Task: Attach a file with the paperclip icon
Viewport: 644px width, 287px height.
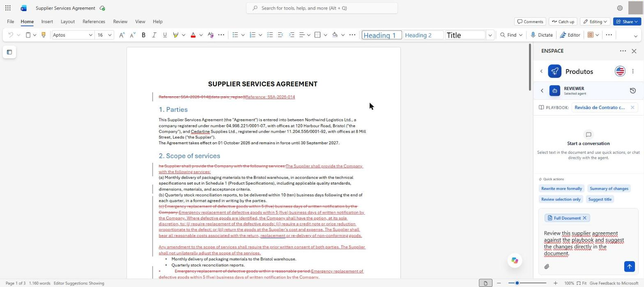Action: click(547, 267)
